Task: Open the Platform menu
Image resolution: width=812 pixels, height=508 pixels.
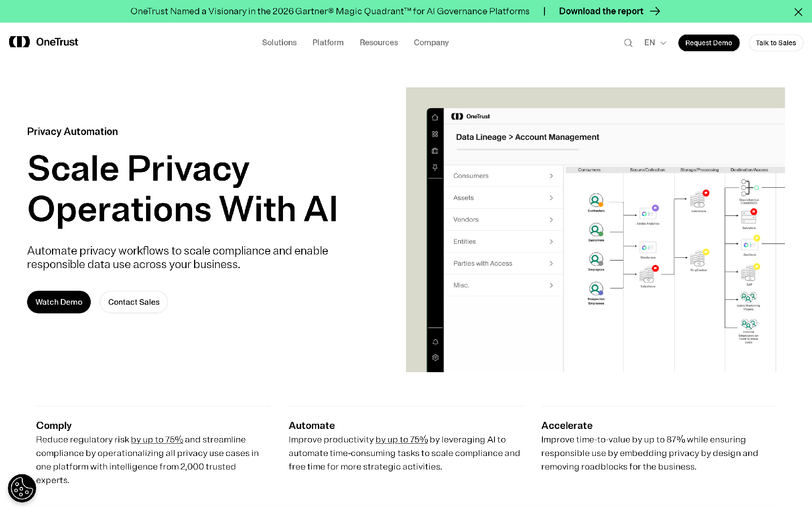Action: pyautogui.click(x=328, y=42)
